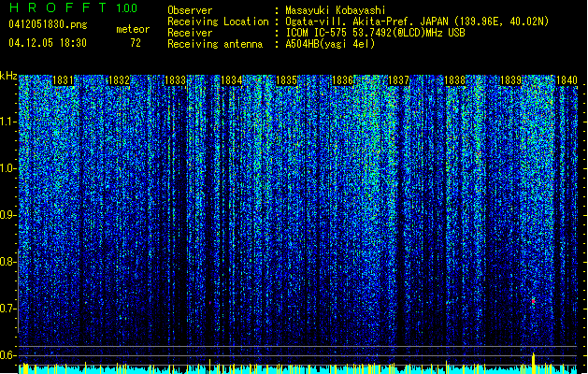This screenshot has width=588, height=374.
Task: Click the 0.6 frequency axis label
Action: coord(7,355)
